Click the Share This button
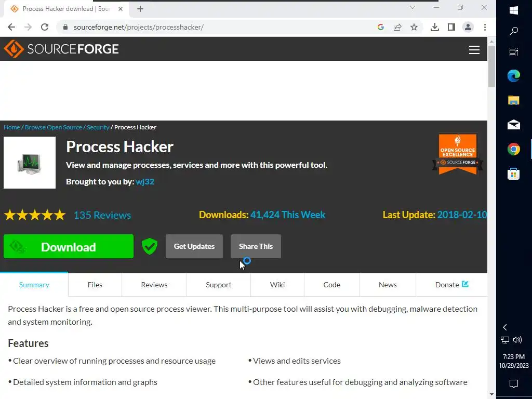532x399 pixels. (256, 246)
